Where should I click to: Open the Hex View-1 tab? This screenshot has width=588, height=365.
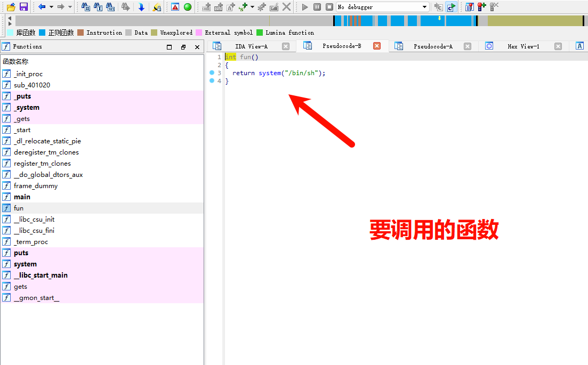(x=523, y=46)
